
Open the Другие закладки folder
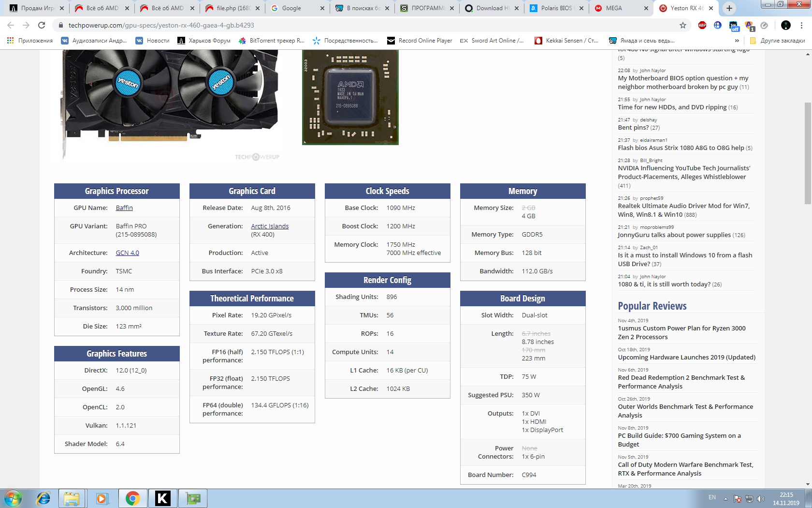777,41
